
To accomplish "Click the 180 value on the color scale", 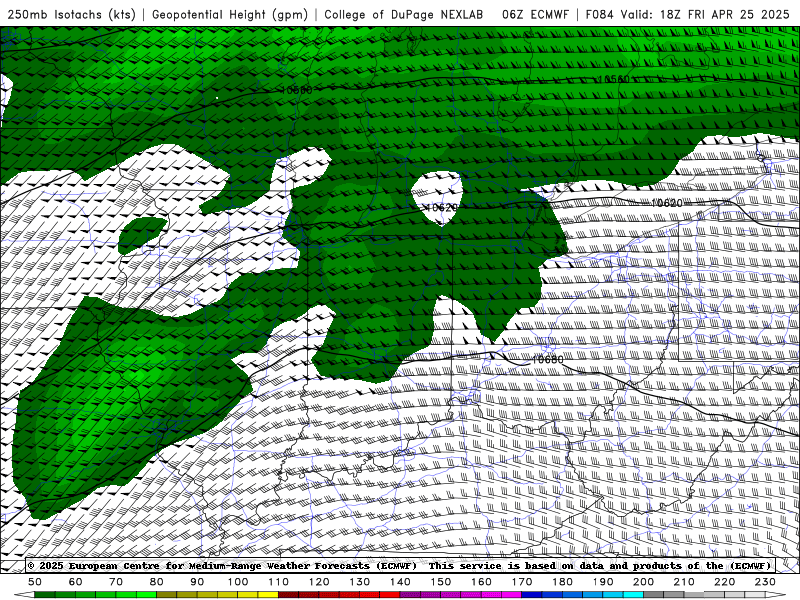I will [x=562, y=582].
